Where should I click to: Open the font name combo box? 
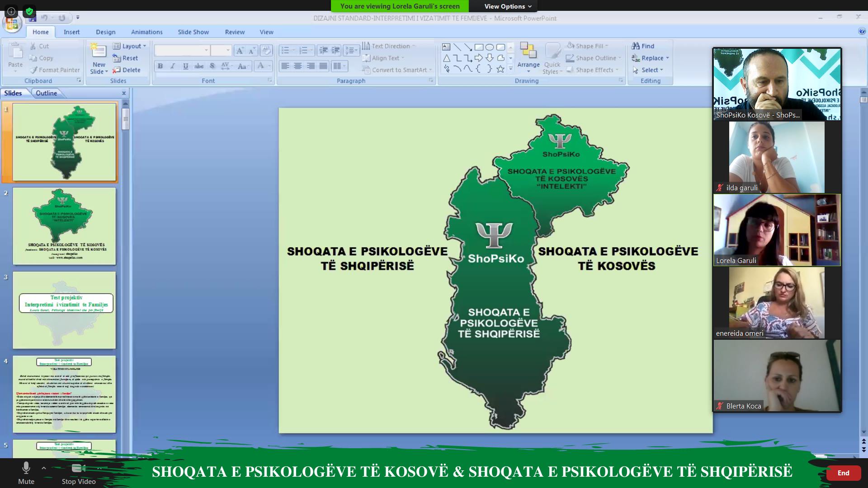(182, 50)
